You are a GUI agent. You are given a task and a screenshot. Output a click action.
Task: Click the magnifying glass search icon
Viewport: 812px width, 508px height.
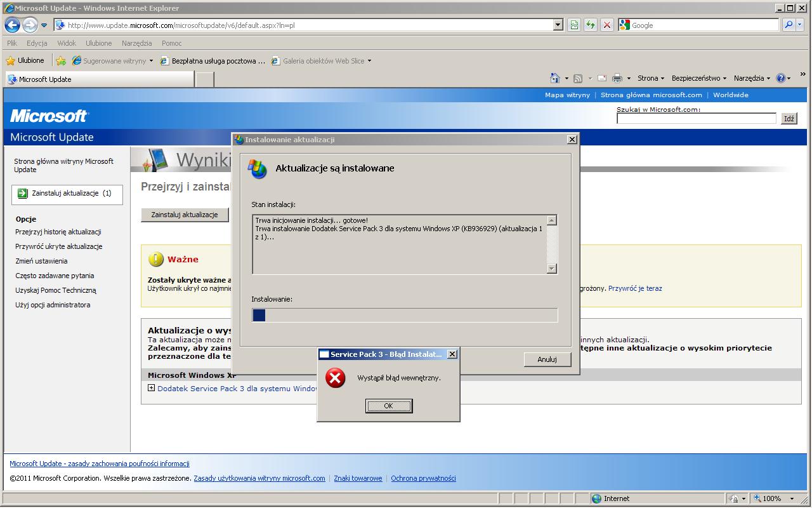pos(787,25)
